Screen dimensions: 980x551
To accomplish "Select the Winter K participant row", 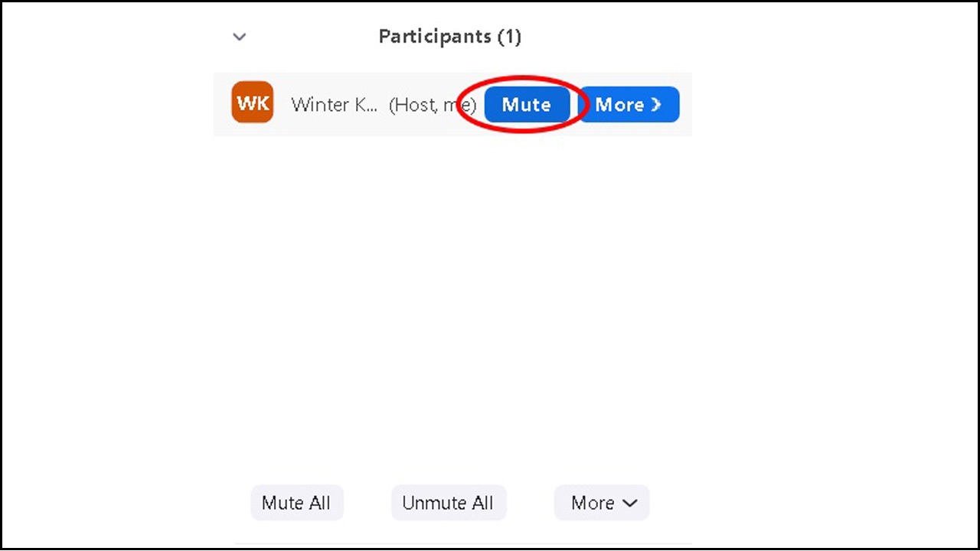I will click(452, 104).
